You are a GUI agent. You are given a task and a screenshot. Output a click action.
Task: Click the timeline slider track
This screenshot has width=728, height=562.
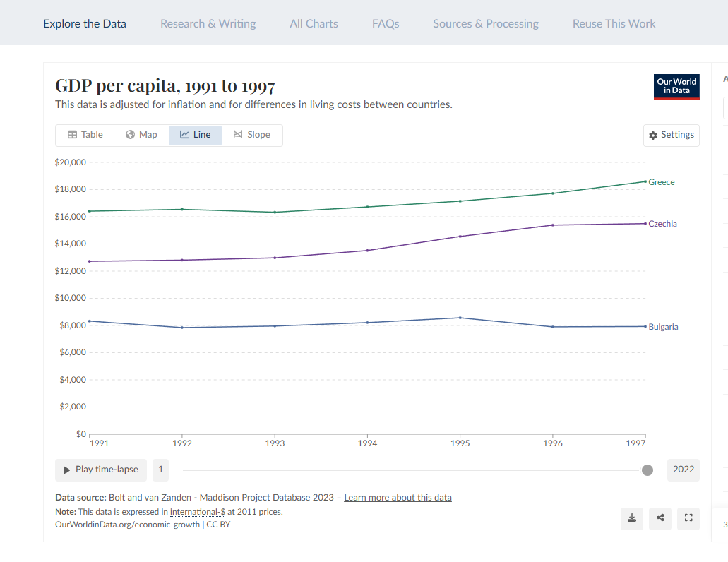pos(411,470)
